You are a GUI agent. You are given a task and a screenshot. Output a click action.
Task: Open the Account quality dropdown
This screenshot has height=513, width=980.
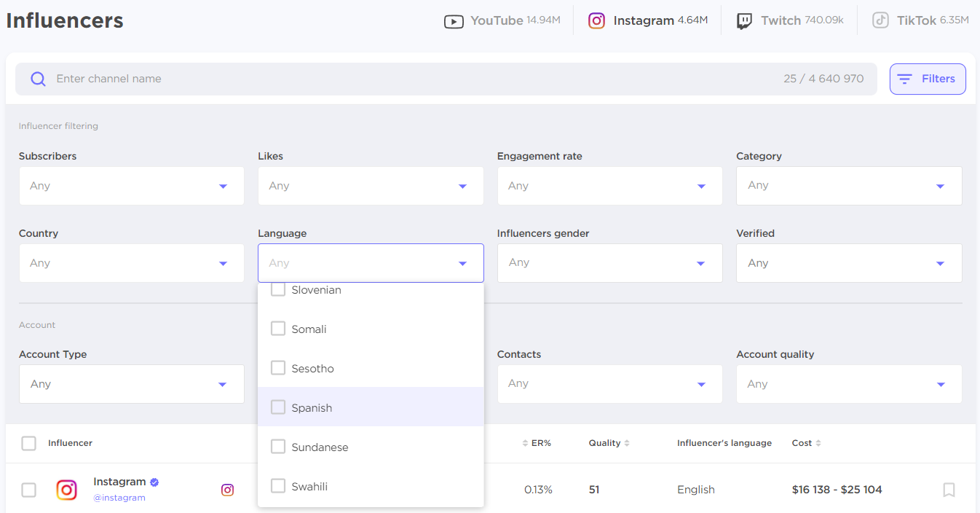(849, 384)
